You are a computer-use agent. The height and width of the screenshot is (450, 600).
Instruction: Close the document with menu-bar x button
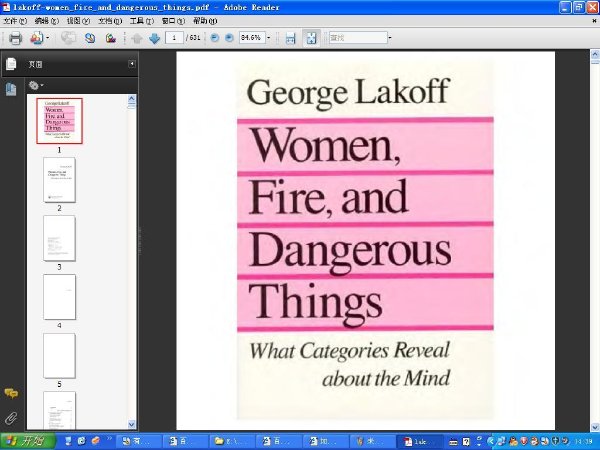(x=594, y=21)
